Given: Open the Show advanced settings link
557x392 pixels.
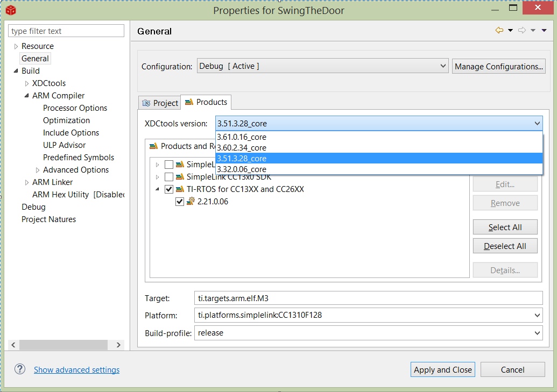Looking at the screenshot, I should [76, 370].
